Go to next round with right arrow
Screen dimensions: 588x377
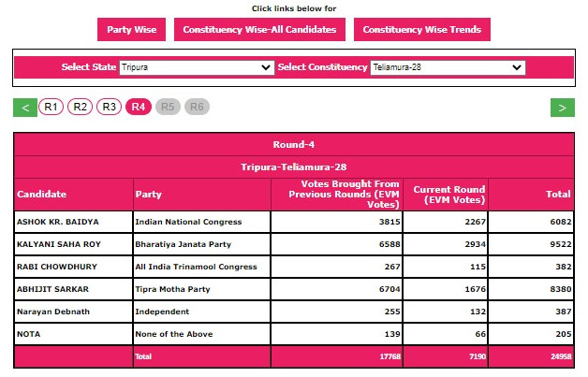point(562,108)
